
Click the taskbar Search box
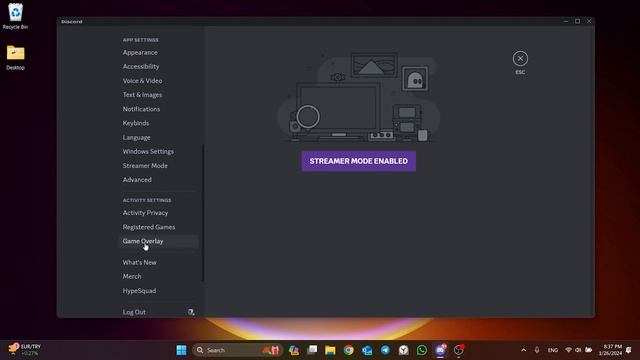(x=237, y=350)
